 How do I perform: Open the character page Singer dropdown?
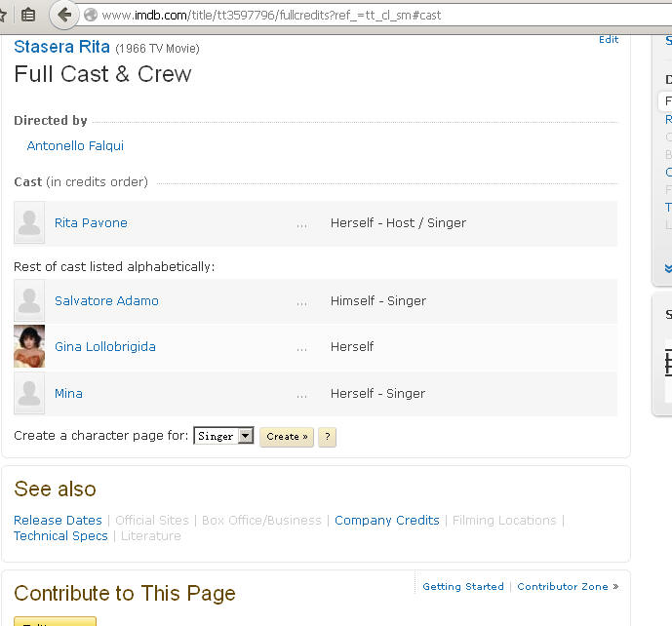pyautogui.click(x=223, y=436)
